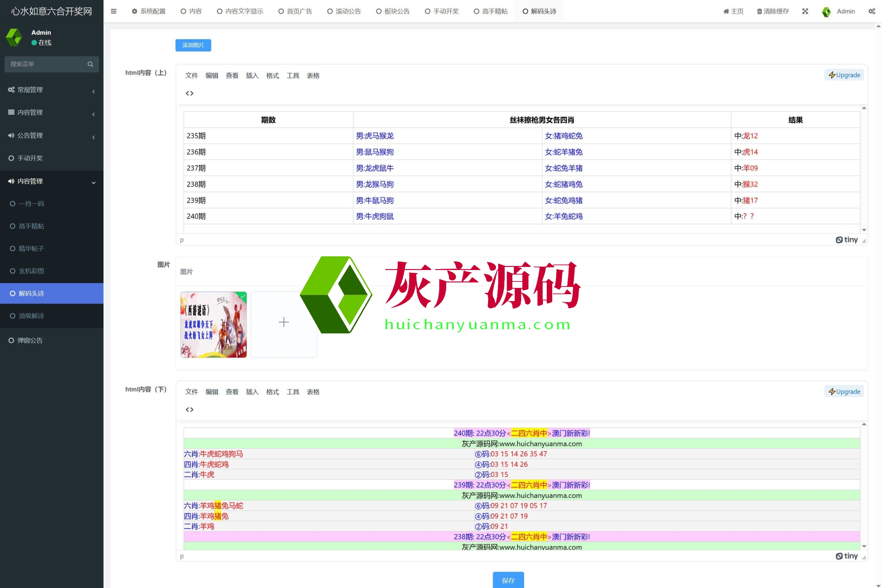This screenshot has width=882, height=588.
Task: Open the 表格 menu in the upper editor
Action: click(313, 76)
